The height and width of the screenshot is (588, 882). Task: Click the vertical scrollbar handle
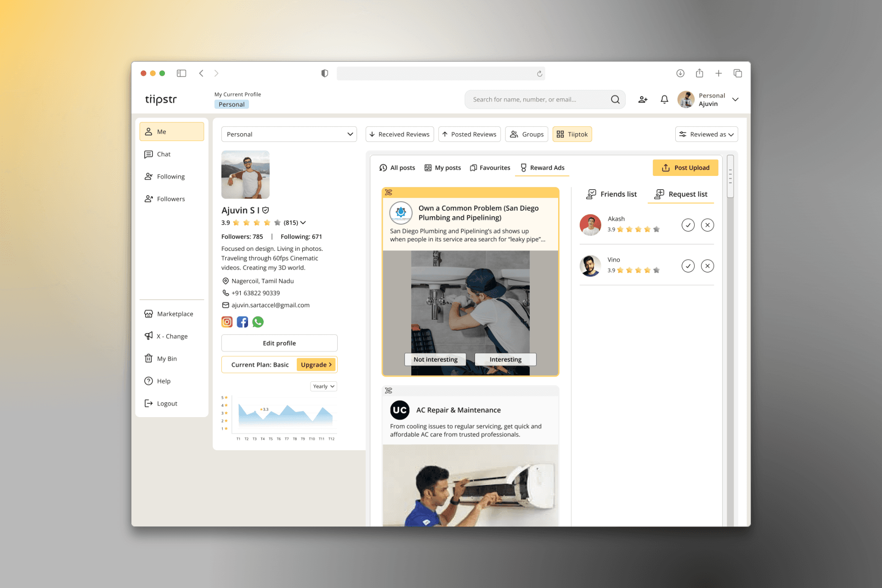(x=730, y=176)
